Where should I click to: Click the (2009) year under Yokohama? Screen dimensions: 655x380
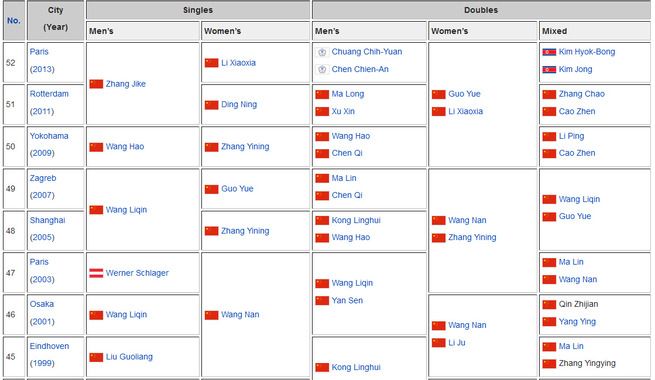point(42,153)
